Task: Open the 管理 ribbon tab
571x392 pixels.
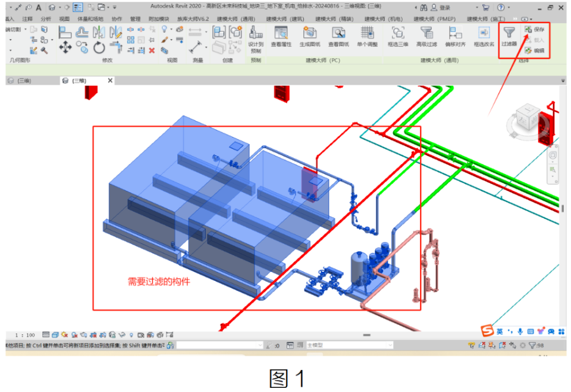Action: (x=135, y=18)
